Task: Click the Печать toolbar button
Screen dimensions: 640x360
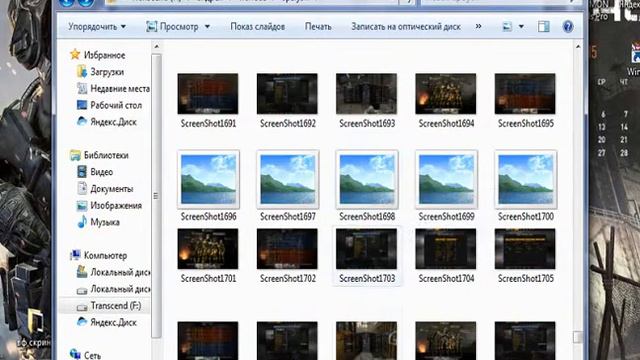Action: click(x=318, y=27)
